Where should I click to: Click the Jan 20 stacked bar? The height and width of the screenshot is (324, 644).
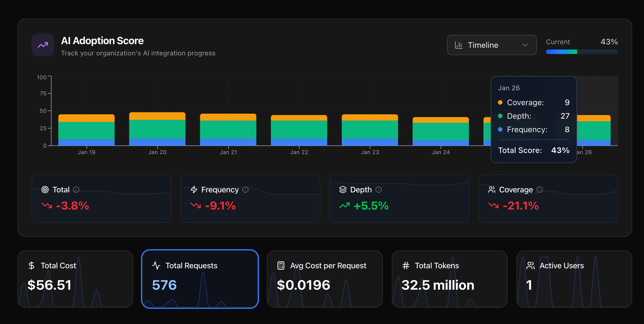pos(157,129)
